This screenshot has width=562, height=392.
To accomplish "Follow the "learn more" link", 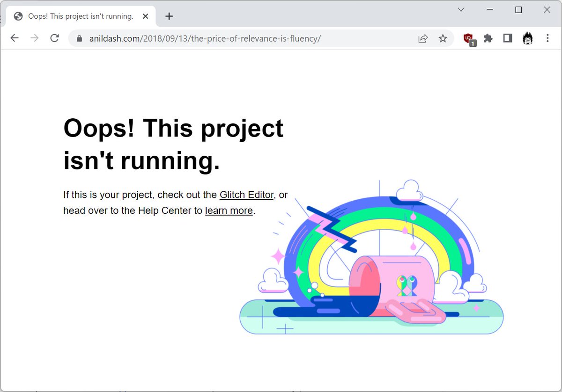I will [x=229, y=211].
